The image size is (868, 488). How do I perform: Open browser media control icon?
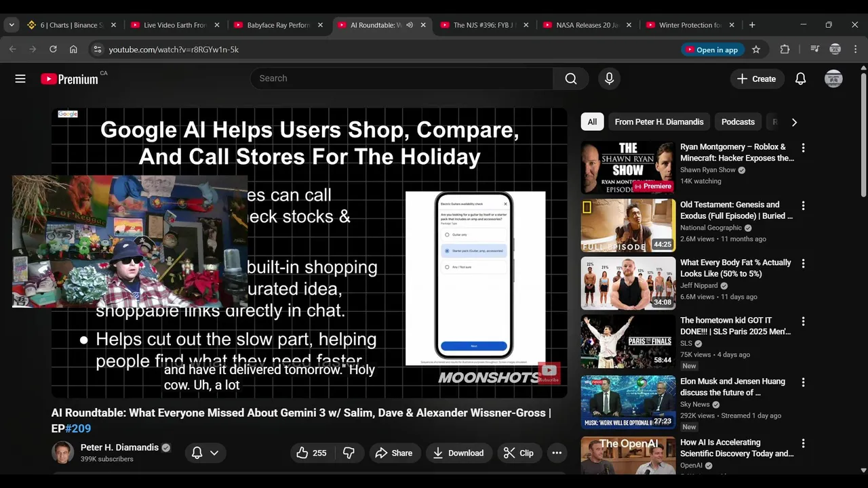click(815, 49)
